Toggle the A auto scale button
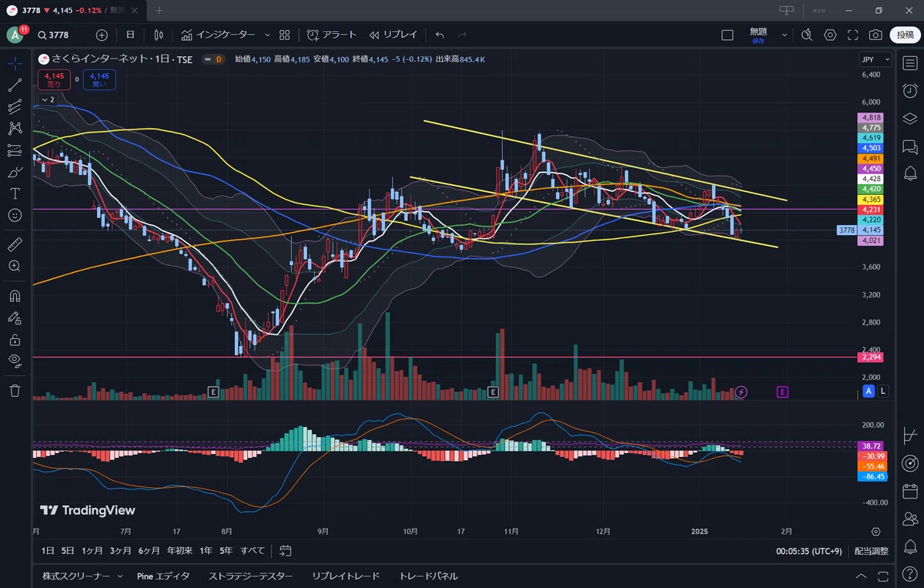Image resolution: width=924 pixels, height=588 pixels. 869,391
